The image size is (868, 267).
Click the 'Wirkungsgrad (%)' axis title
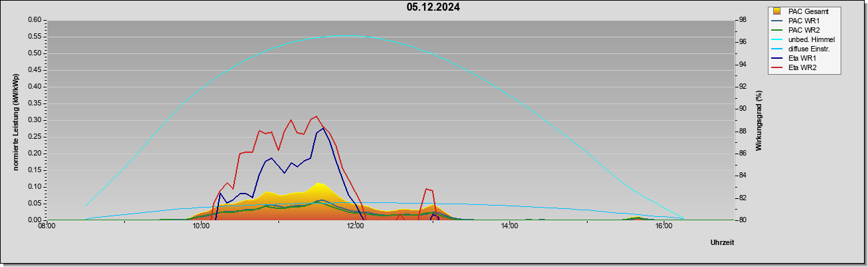(759, 120)
